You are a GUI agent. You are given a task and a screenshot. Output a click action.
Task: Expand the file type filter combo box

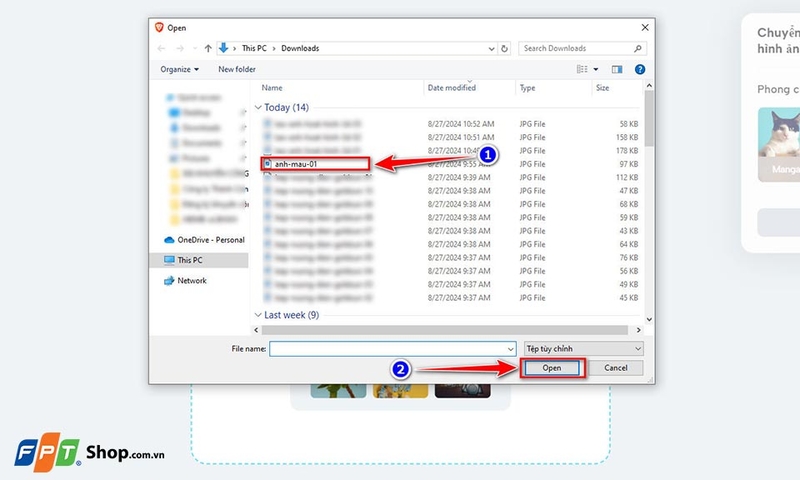pos(584,349)
